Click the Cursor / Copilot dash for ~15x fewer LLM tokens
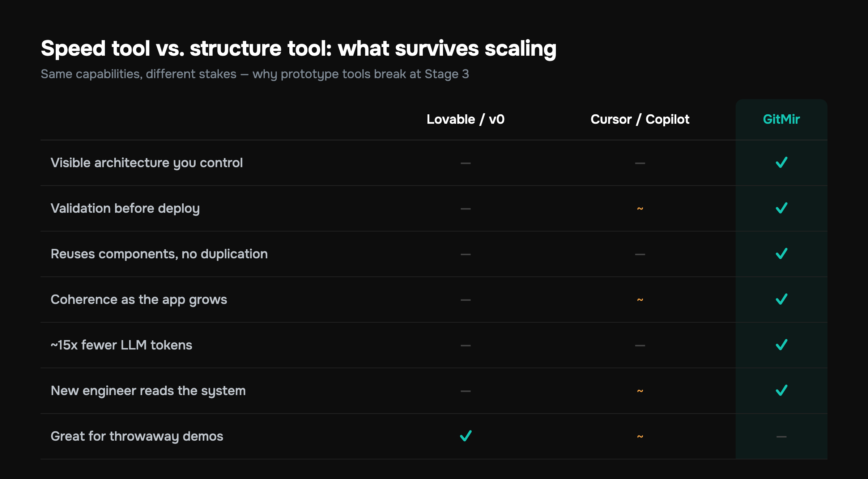The image size is (868, 479). (640, 346)
